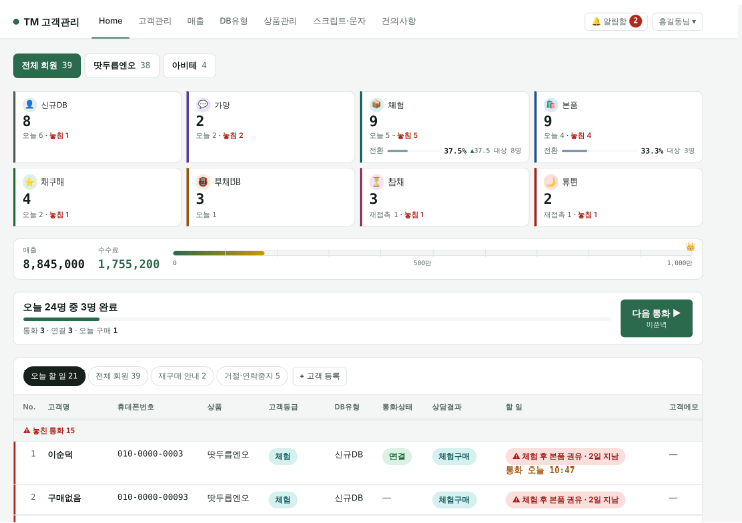Click the sales goal progress bar

pos(433,253)
